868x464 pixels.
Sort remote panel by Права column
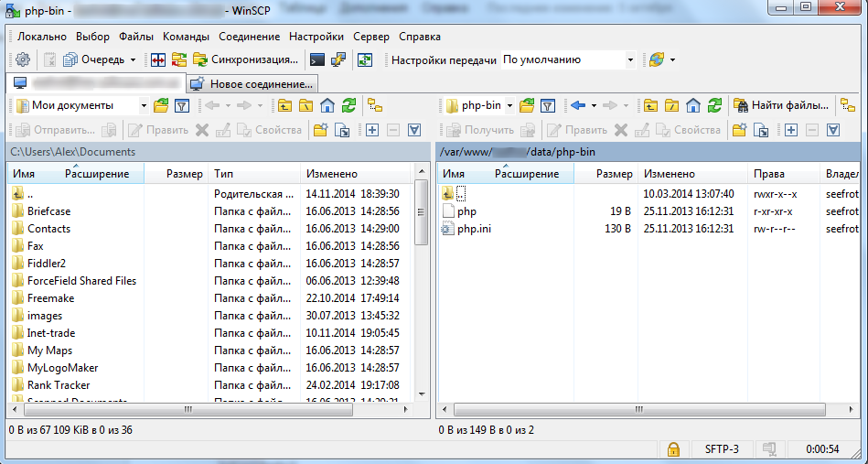coord(784,174)
